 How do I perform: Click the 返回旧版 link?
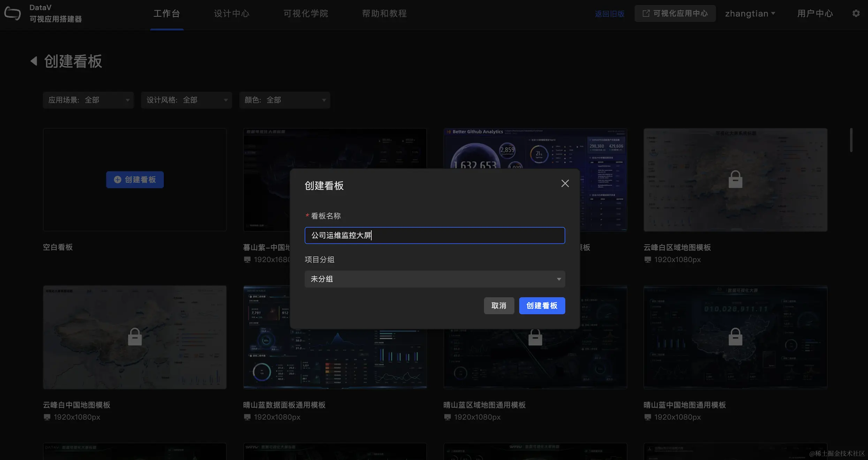[609, 14]
